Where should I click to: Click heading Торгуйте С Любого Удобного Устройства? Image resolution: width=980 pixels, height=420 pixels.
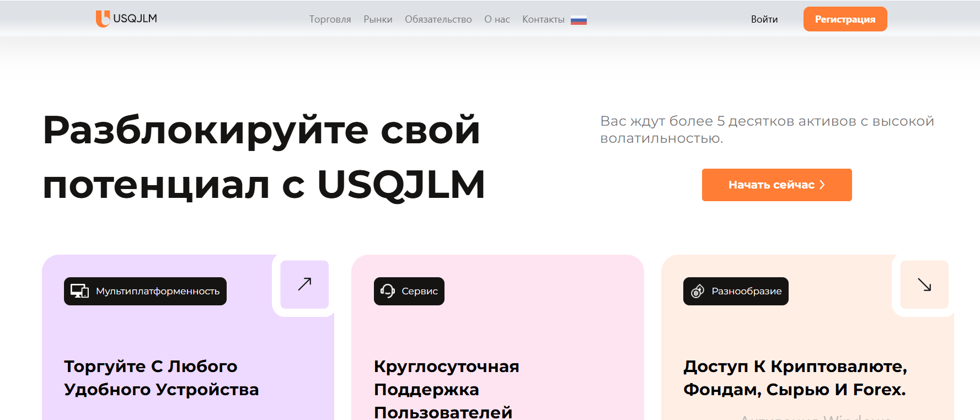pos(161,378)
